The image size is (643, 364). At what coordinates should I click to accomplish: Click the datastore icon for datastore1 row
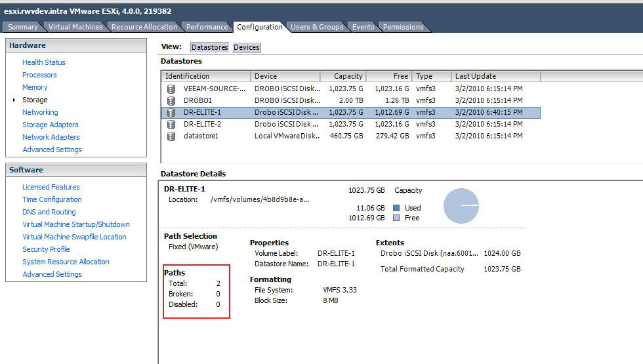tap(171, 136)
